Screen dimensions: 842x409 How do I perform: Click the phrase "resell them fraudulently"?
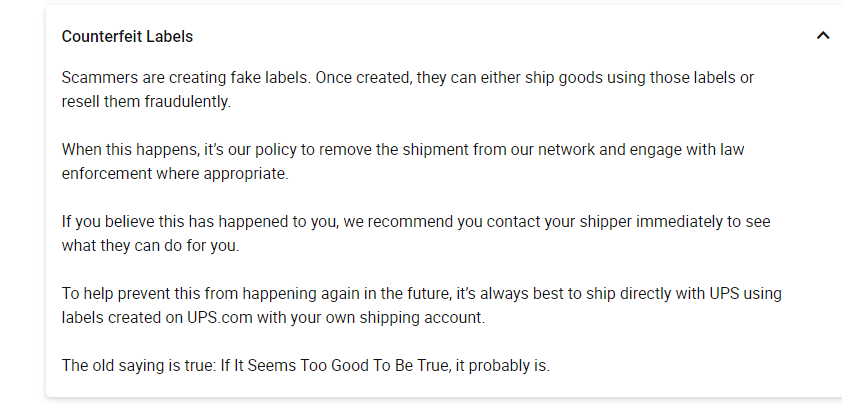146,101
